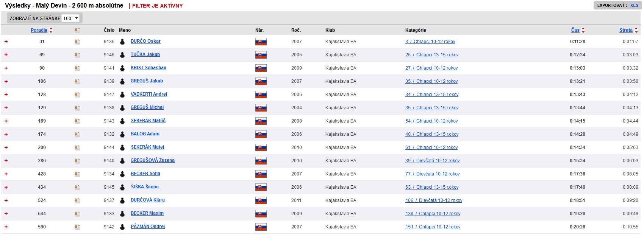Click diploma icon in KRIST Sebastian row
The height and width of the screenshot is (239, 644).
click(77, 68)
